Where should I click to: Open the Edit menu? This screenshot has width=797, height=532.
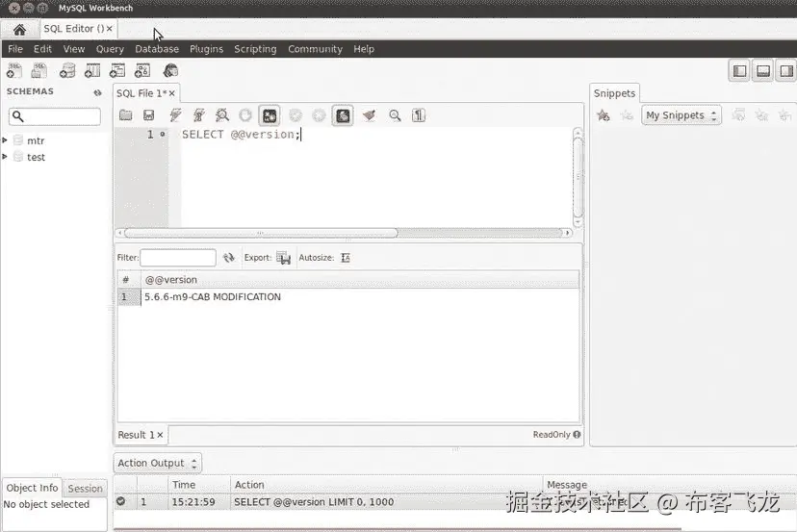[x=42, y=49]
